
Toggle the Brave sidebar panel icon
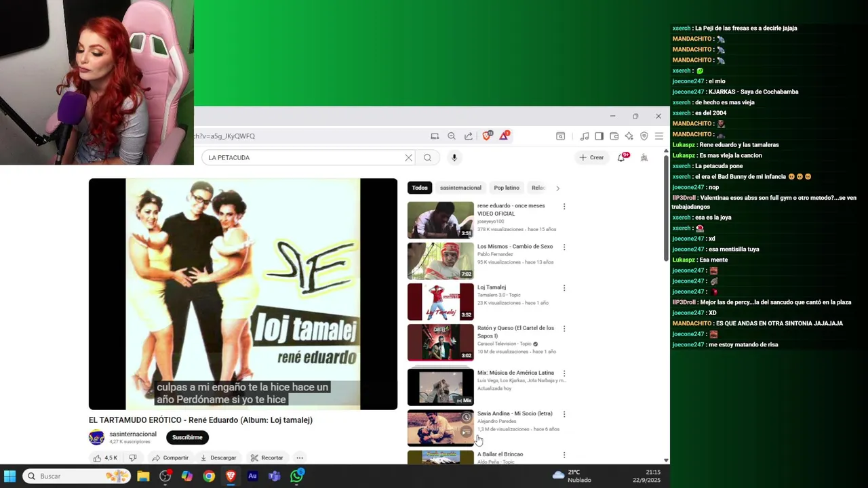coord(599,136)
